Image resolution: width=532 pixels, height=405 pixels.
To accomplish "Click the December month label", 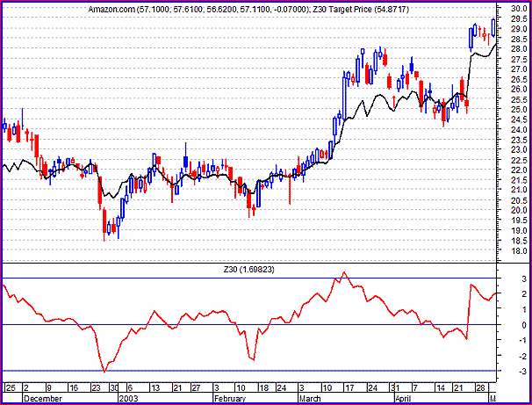I will point(43,398).
